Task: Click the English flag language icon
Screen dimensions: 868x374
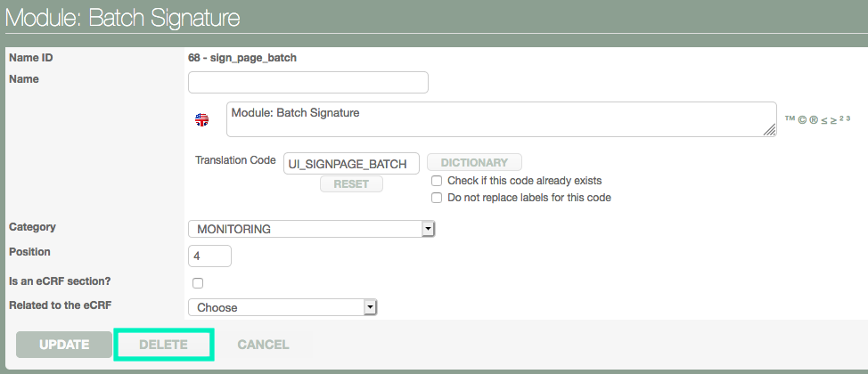Action: click(202, 119)
